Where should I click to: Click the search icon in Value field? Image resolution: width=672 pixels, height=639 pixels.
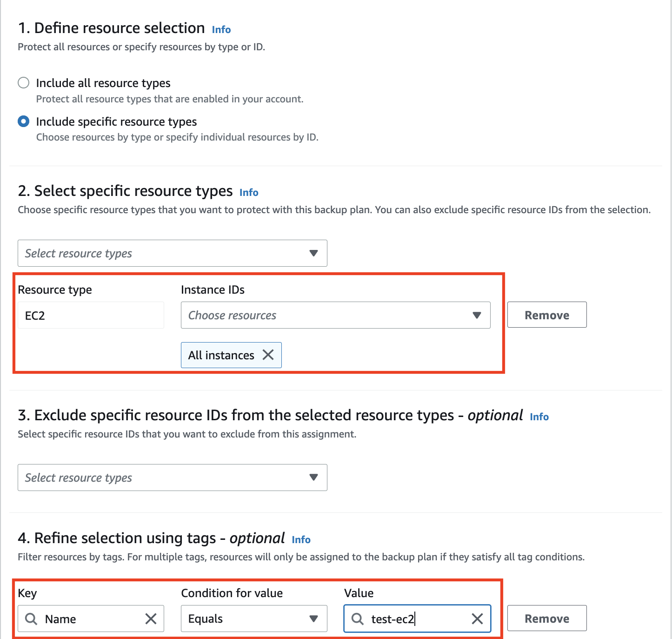pos(358,619)
